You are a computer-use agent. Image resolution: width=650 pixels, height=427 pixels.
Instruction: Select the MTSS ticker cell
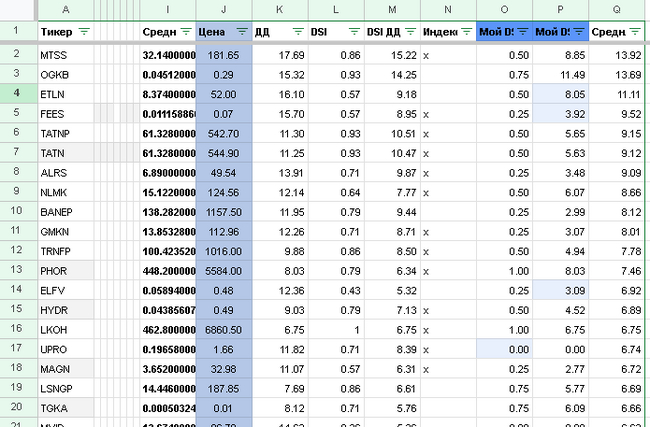[x=66, y=55]
